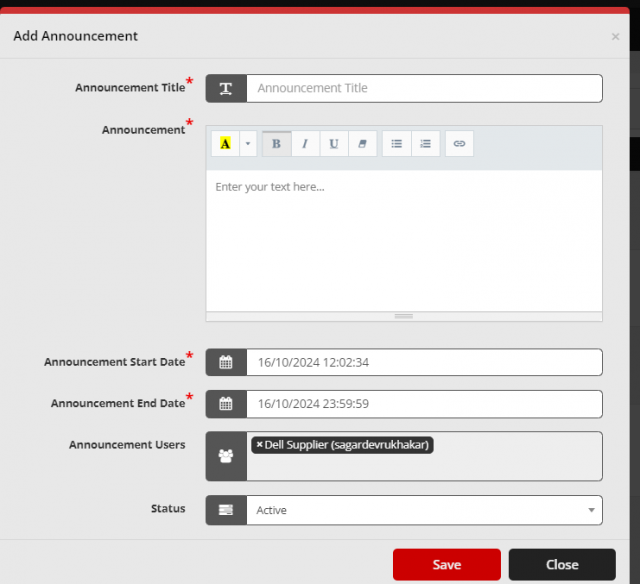Click the text icon beside Announcement Title

click(x=226, y=88)
